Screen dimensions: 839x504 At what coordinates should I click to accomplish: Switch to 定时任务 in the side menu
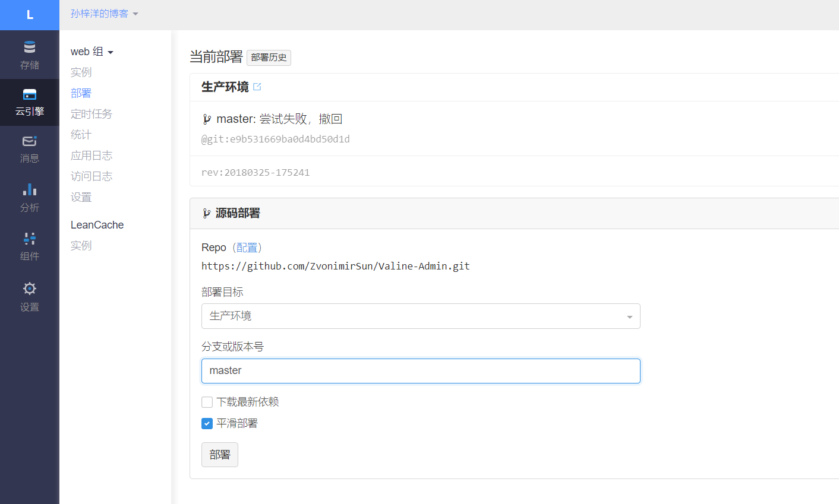pos(92,114)
